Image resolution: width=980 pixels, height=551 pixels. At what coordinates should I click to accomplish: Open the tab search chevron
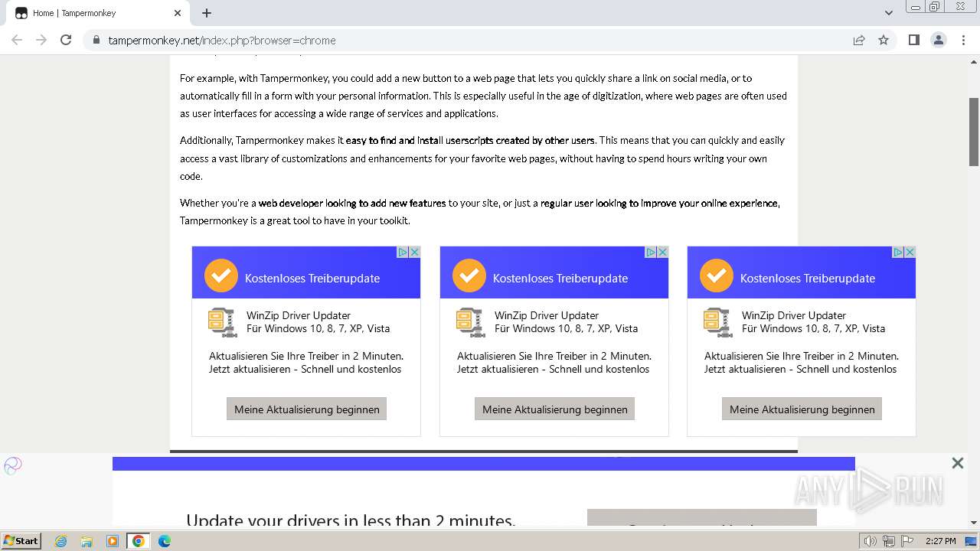[x=889, y=13]
